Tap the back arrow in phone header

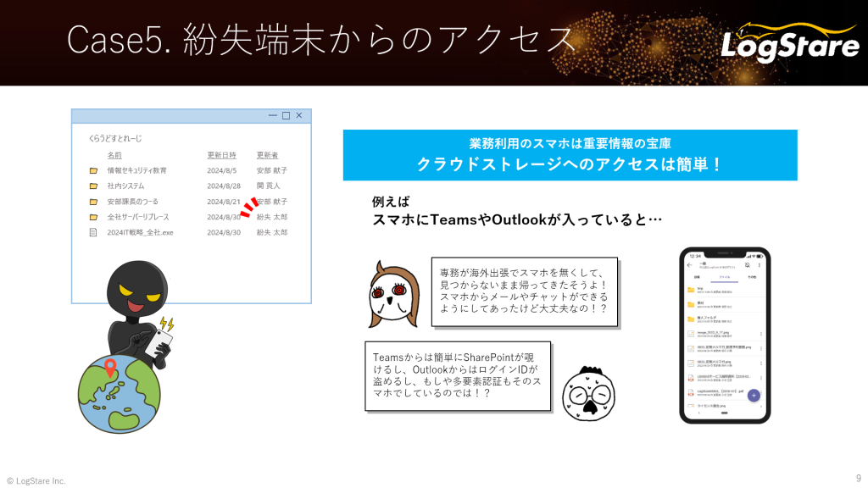click(690, 265)
